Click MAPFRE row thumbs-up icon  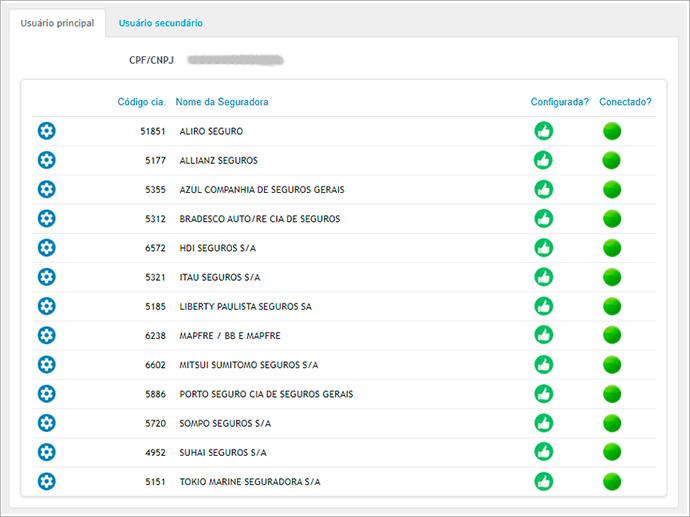point(544,335)
